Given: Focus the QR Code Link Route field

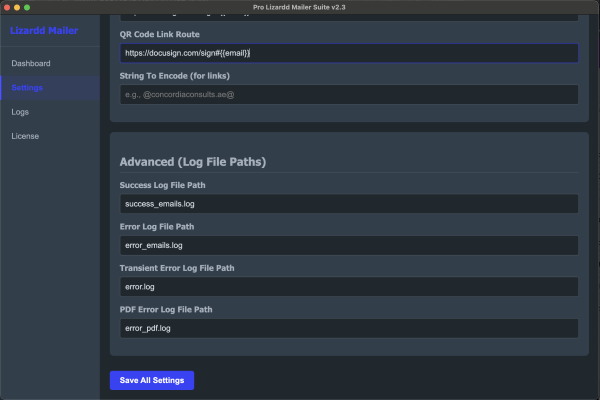Looking at the screenshot, I should pos(344,53).
